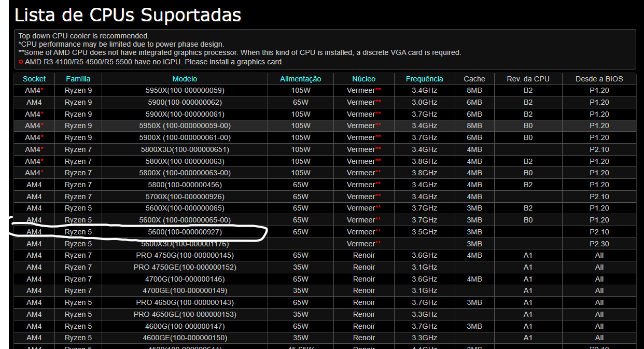Click the 'Desde a BIOS' column header
This screenshot has height=349, width=644.
599,79
